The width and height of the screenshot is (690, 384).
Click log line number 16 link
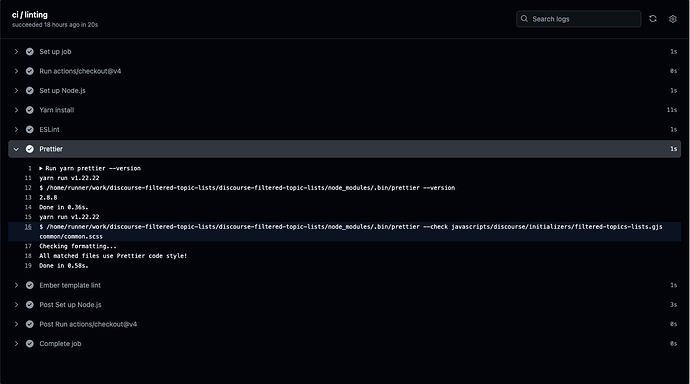[28, 227]
